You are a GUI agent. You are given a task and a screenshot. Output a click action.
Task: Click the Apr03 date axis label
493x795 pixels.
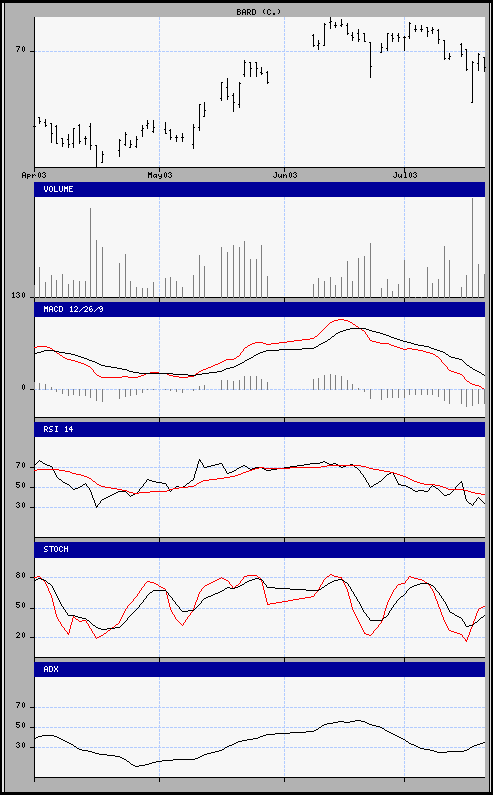pyautogui.click(x=35, y=175)
